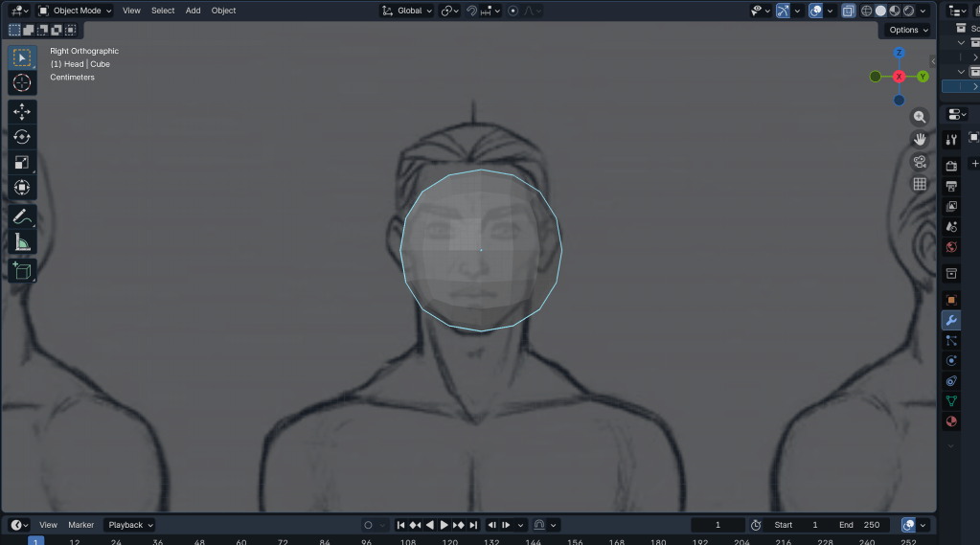The width and height of the screenshot is (980, 545).
Task: Open the Add menu
Action: tap(193, 11)
